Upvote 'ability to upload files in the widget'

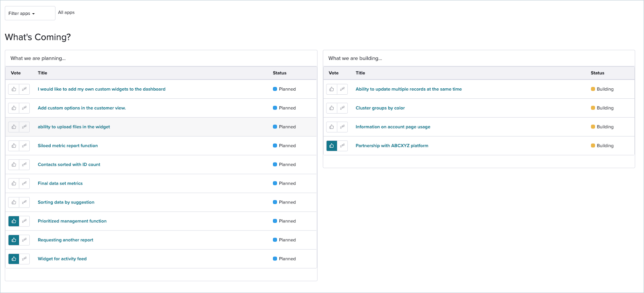[x=14, y=127]
